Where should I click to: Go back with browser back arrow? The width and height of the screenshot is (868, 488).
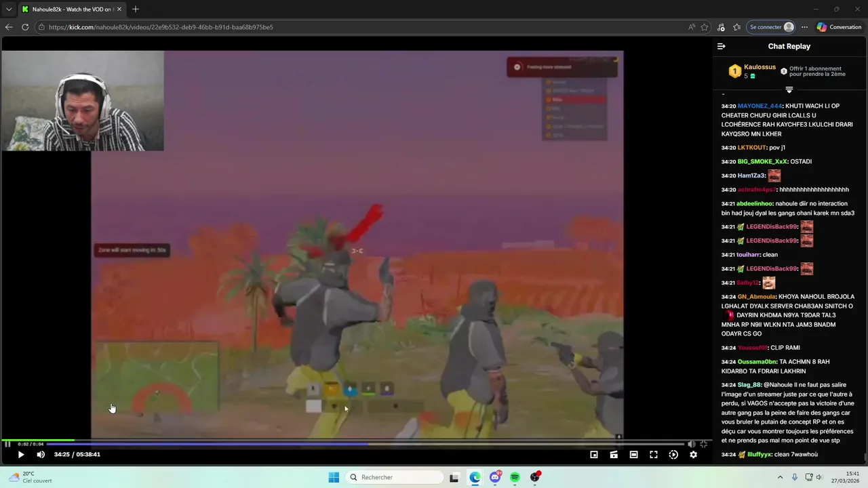[x=9, y=27]
